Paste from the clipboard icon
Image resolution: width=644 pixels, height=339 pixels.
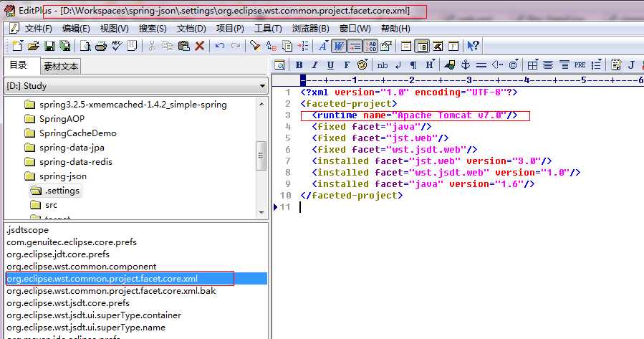click(x=183, y=46)
